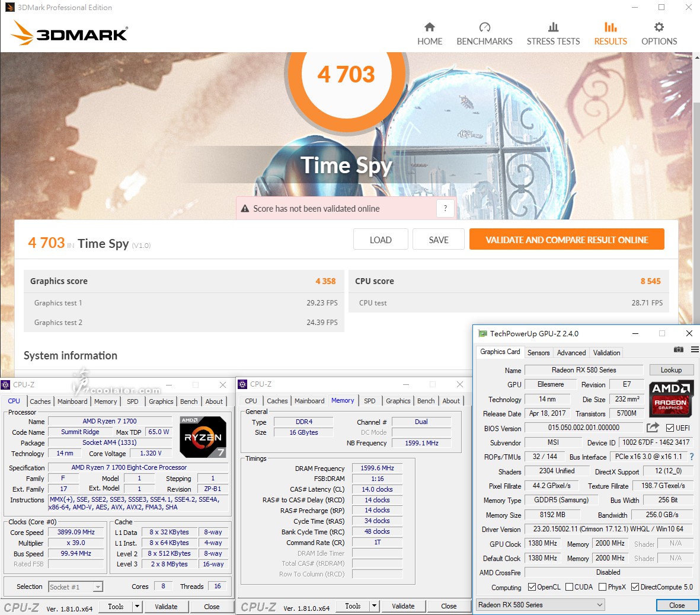Toggle the OpenCL checkbox
This screenshot has height=615, width=700.
[532, 587]
